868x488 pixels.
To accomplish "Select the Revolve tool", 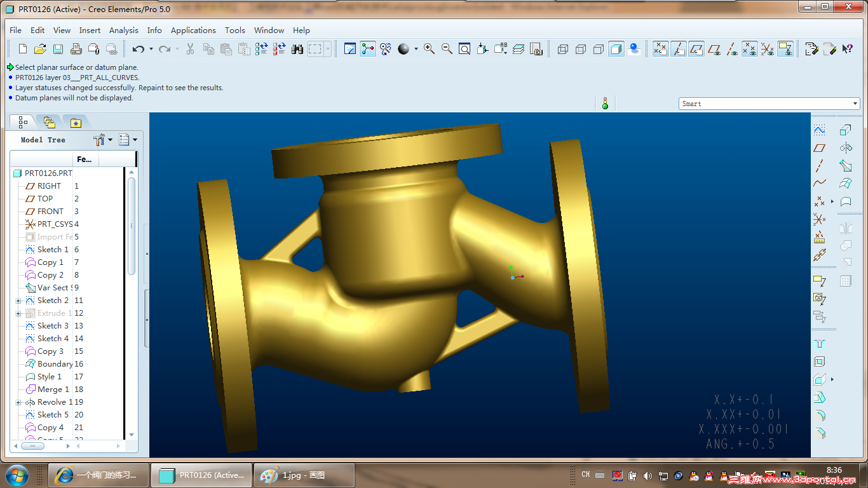I will point(846,148).
